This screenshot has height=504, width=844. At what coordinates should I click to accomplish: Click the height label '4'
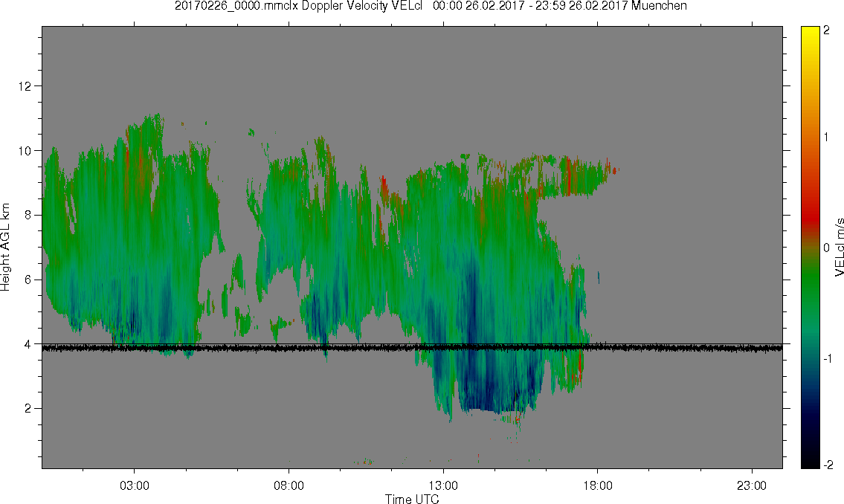28,344
